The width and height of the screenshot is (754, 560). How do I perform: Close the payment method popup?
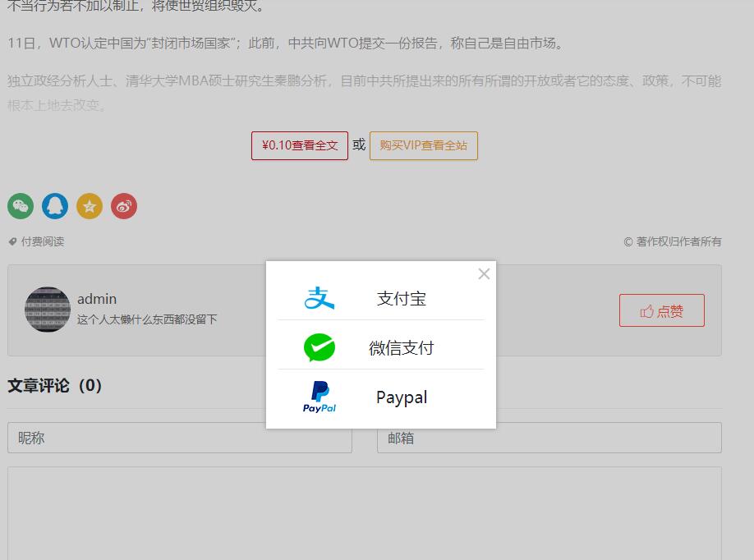pos(484,274)
